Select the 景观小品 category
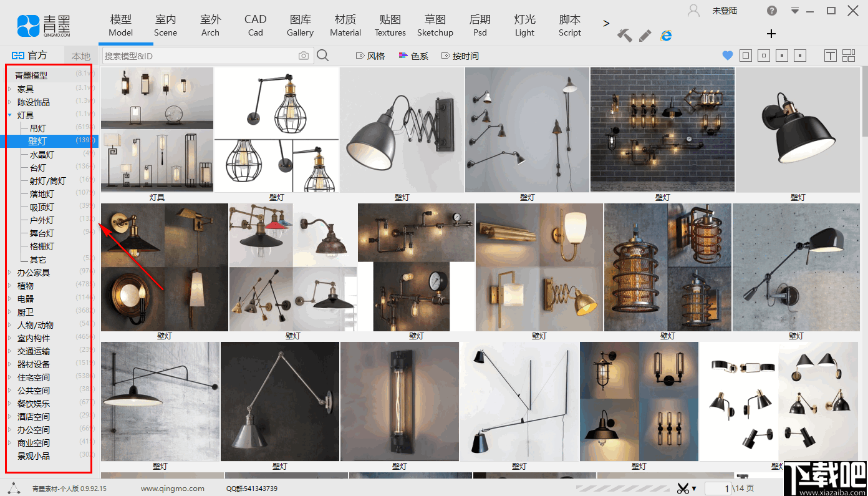Viewport: 868px width, 496px height. point(34,456)
